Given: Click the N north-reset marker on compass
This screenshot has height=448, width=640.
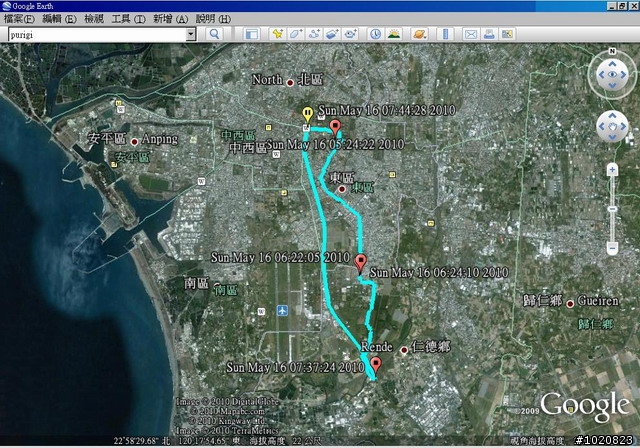Looking at the screenshot, I should 612,51.
